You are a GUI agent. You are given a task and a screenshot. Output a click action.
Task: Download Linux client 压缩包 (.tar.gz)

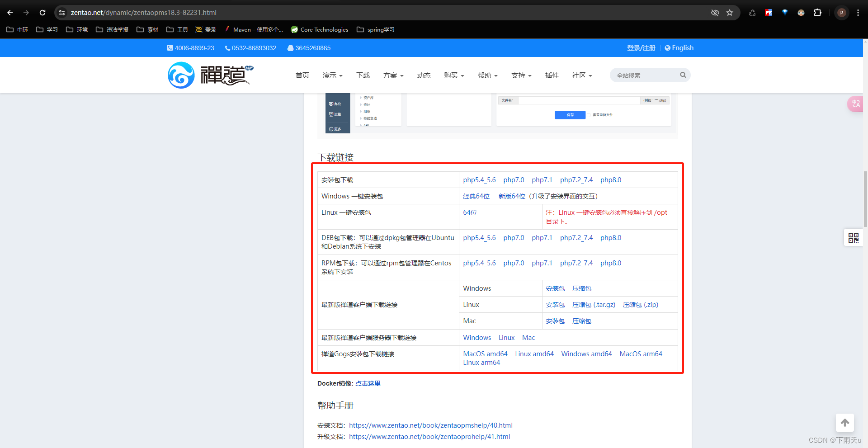click(x=594, y=305)
